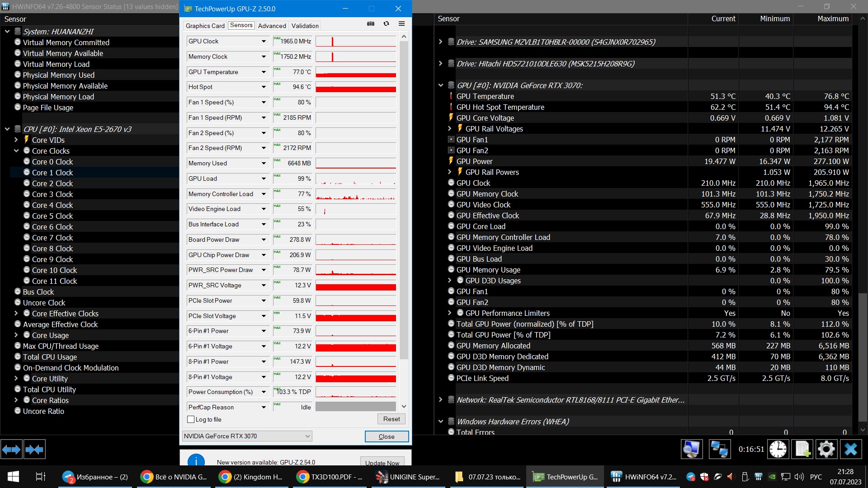Take a GPU-Z screenshot with camera icon
This screenshot has width=868, height=488.
pos(371,23)
